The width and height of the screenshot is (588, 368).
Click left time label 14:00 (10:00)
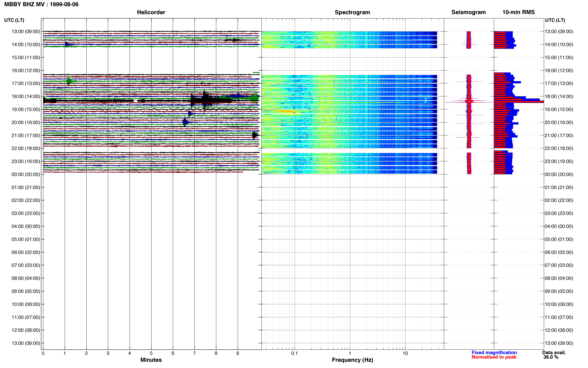click(26, 45)
